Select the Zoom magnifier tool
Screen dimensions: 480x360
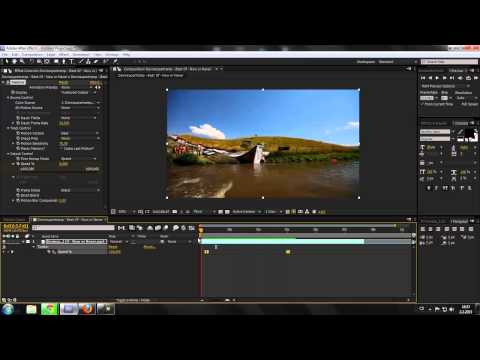pos(22,62)
